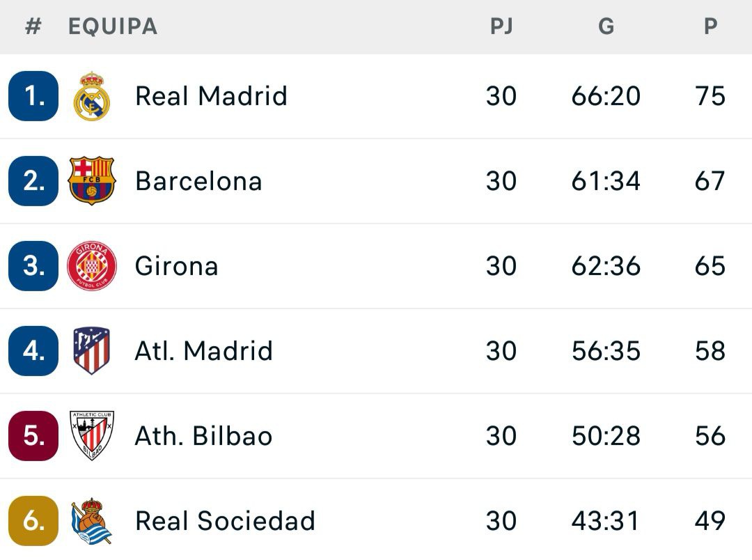The image size is (752, 560).
Task: Open the Real Madrid team page
Action: pyautogui.click(x=211, y=95)
